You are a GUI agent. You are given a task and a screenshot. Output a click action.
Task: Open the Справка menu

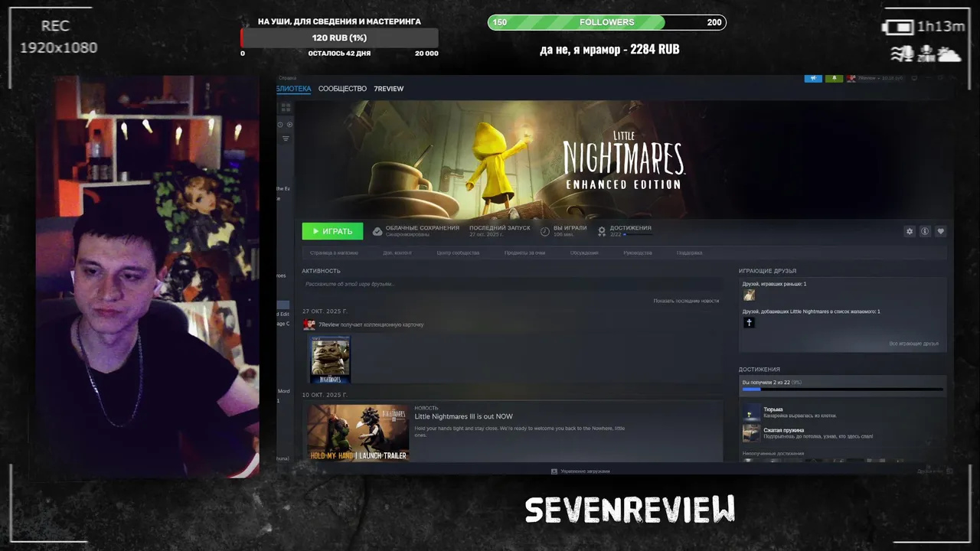point(287,78)
